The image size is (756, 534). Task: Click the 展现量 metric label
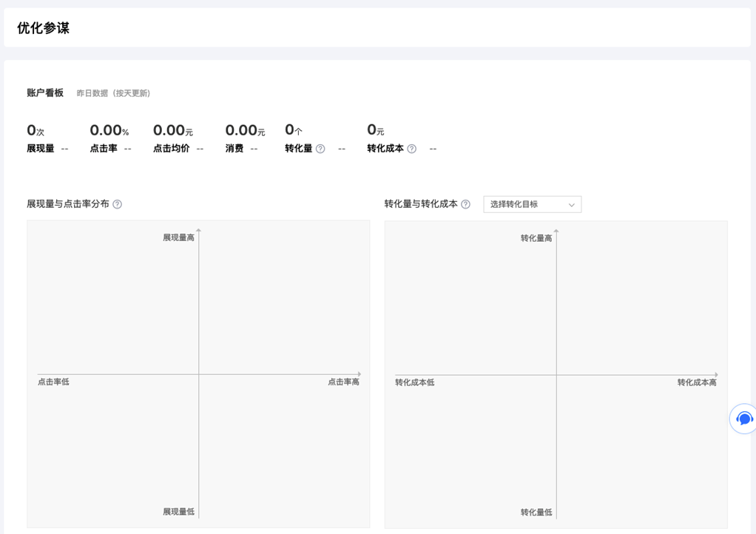pyautogui.click(x=41, y=149)
